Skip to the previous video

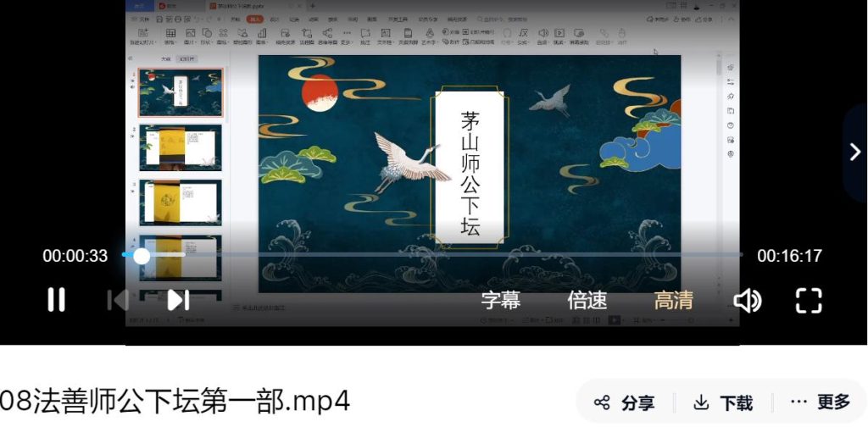coord(118,300)
